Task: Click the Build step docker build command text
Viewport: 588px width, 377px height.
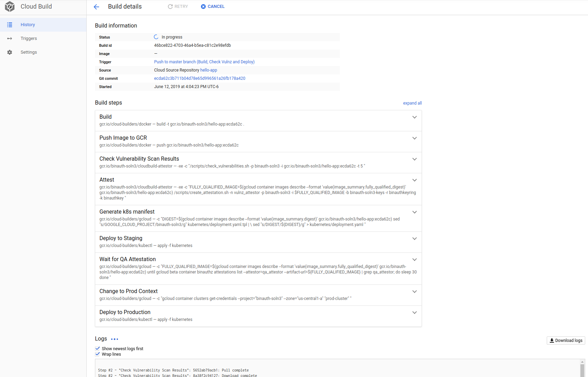Action: coord(172,124)
